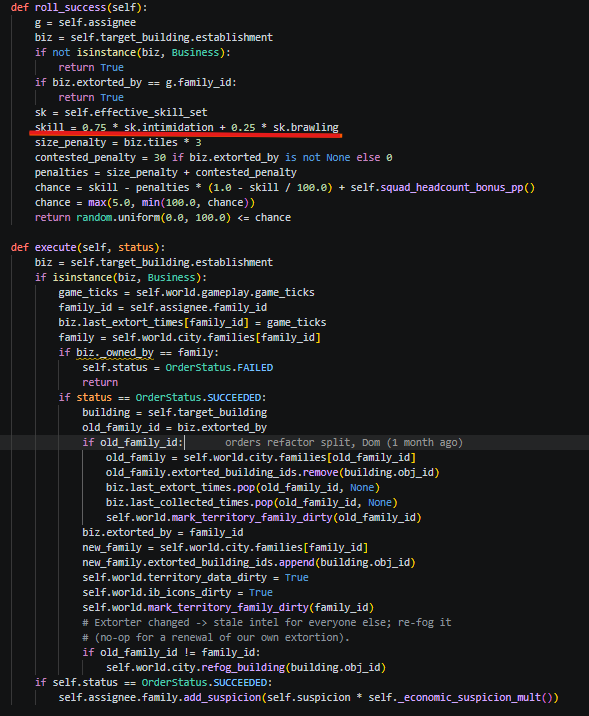Click 'squad_headcount_bonus_pp()' call

[x=457, y=188]
